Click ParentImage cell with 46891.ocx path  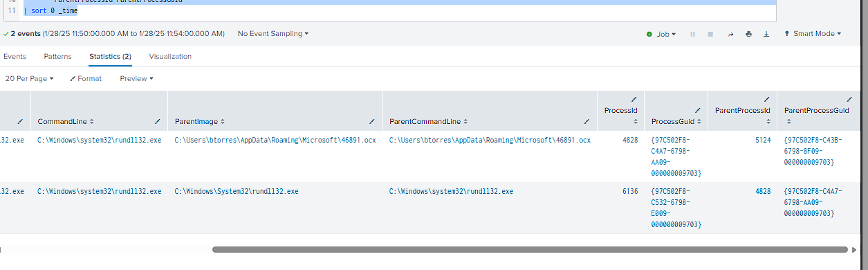(275, 140)
